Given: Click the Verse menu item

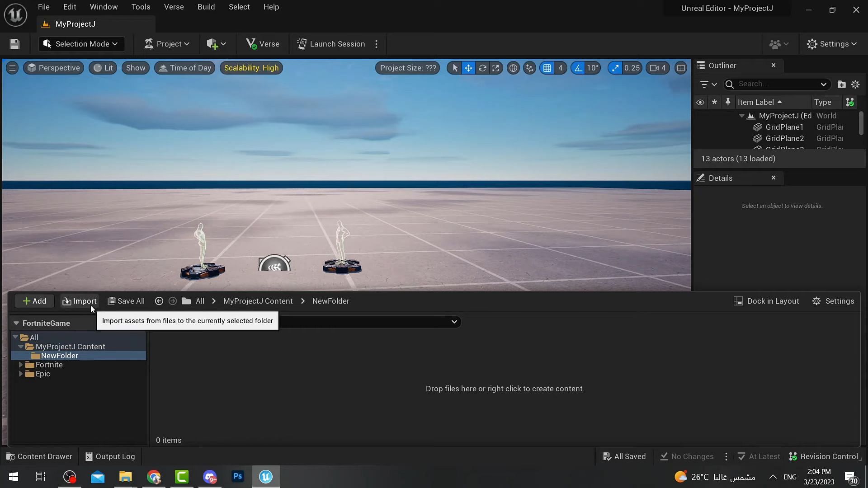Looking at the screenshot, I should coord(173,7).
